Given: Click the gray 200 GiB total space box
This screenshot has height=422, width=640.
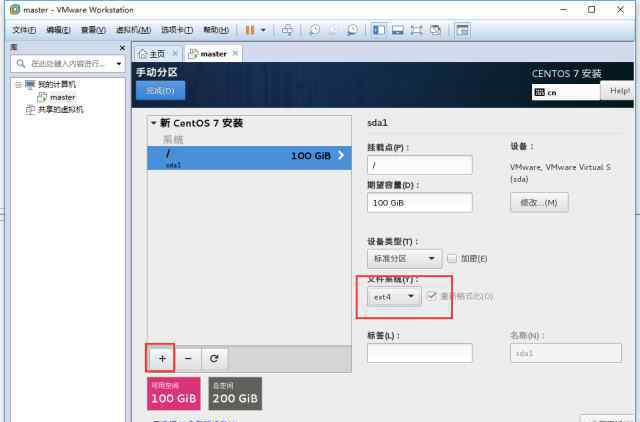Looking at the screenshot, I should click(x=235, y=393).
